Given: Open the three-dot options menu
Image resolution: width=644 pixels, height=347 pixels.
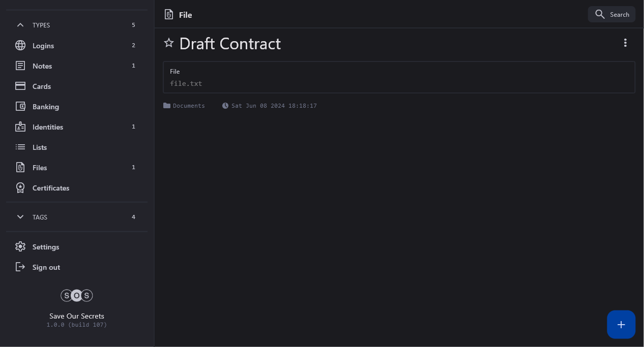Looking at the screenshot, I should 625,43.
